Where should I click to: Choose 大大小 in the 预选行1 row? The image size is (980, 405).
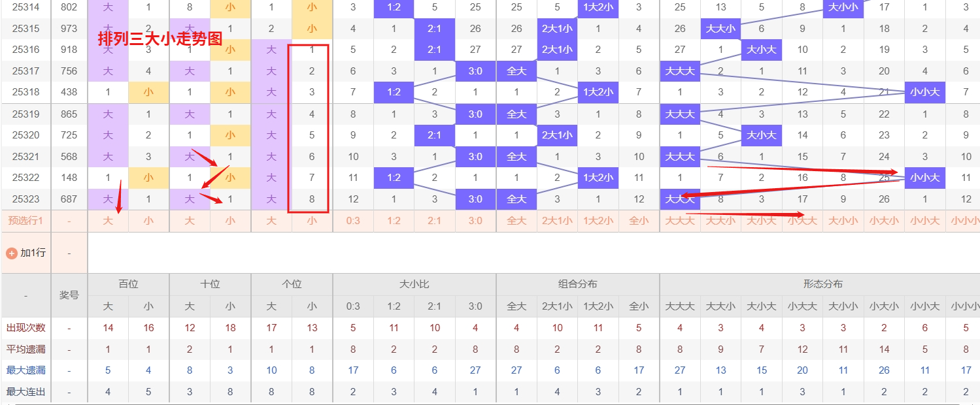tap(720, 221)
